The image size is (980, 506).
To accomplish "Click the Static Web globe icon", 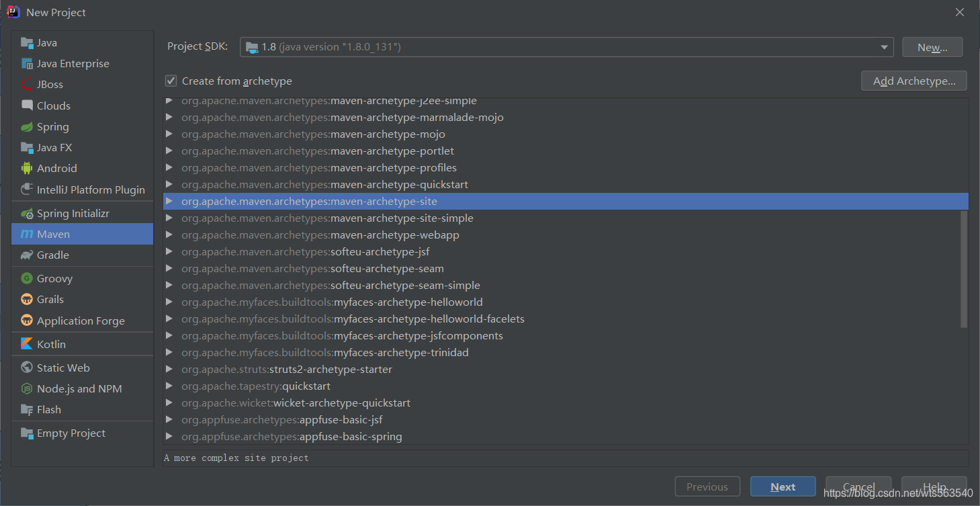I will 27,368.
